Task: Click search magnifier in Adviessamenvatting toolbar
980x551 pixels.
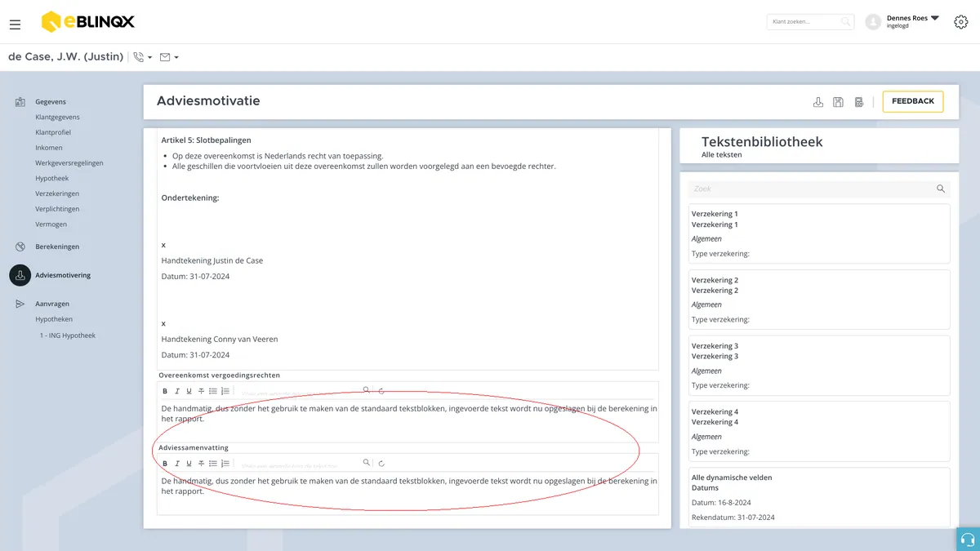Action: pos(367,463)
